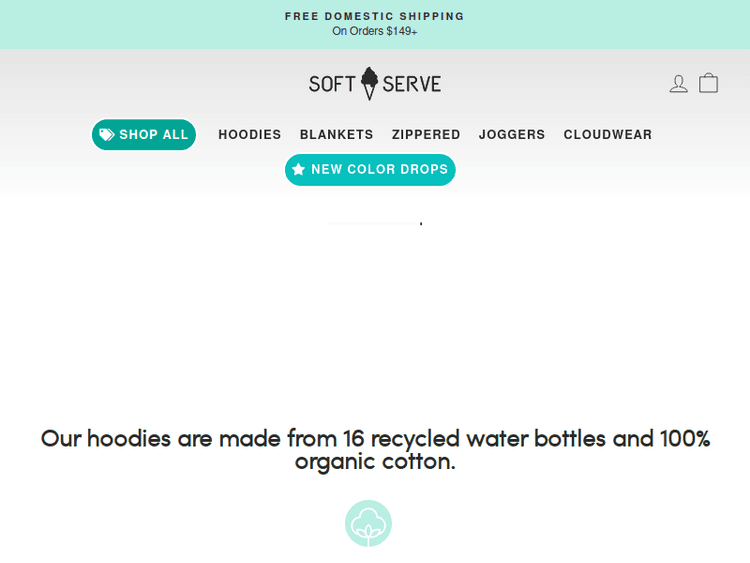Open the shopping bag cart icon

click(x=708, y=83)
